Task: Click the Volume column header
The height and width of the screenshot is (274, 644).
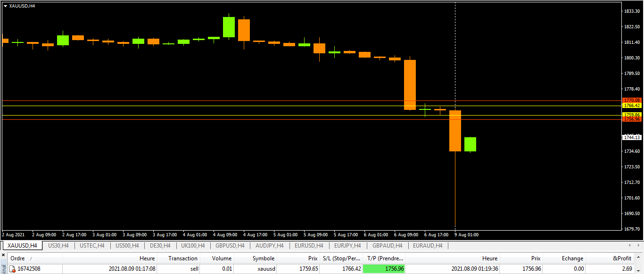Action: (x=222, y=258)
